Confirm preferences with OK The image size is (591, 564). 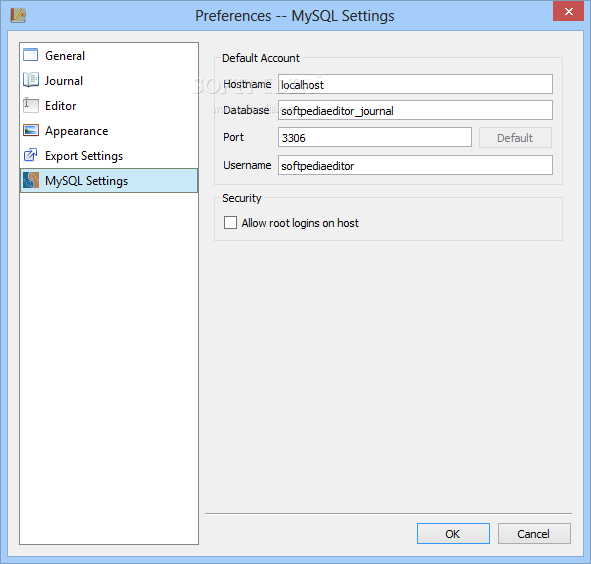pyautogui.click(x=453, y=533)
